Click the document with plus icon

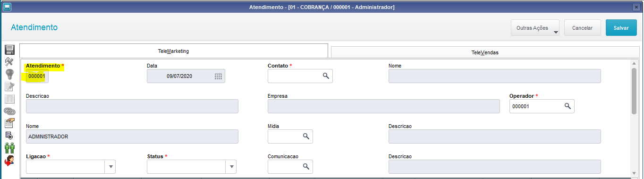pyautogui.click(x=9, y=136)
